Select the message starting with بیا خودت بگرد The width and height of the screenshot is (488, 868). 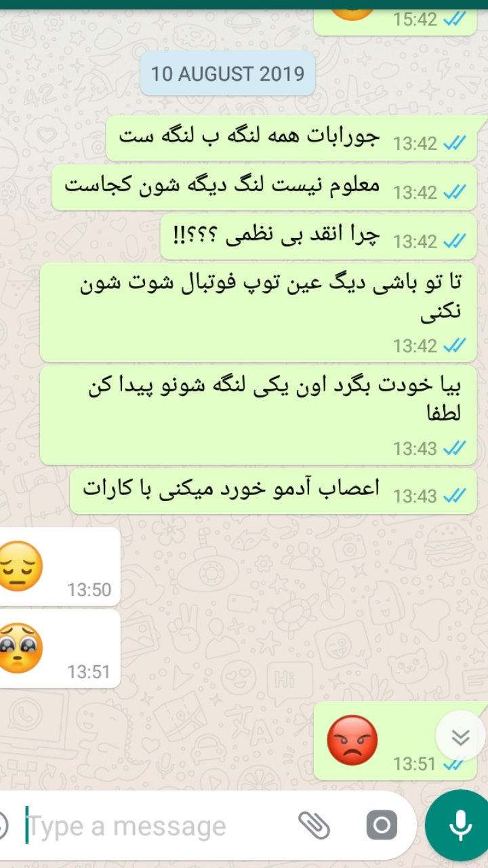pos(258,416)
